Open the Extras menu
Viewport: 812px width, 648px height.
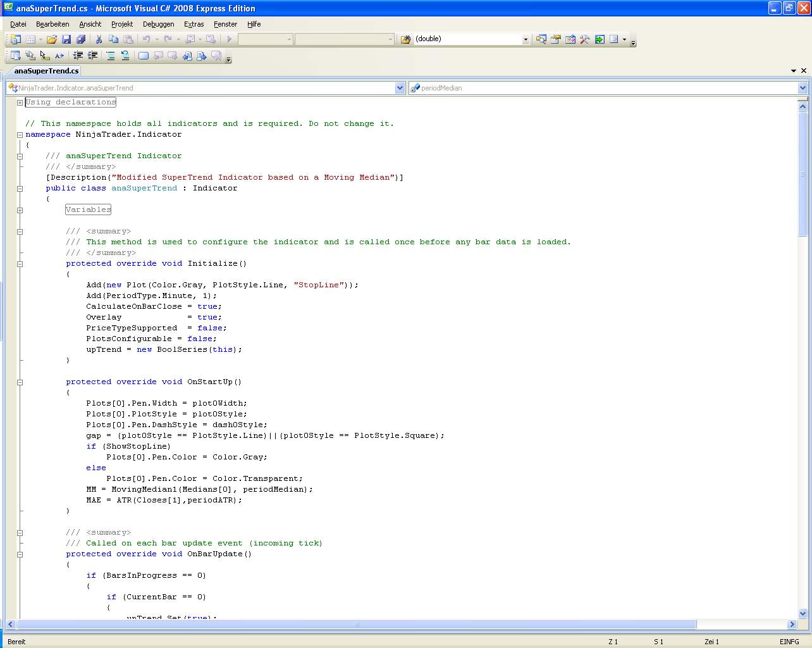pyautogui.click(x=194, y=24)
